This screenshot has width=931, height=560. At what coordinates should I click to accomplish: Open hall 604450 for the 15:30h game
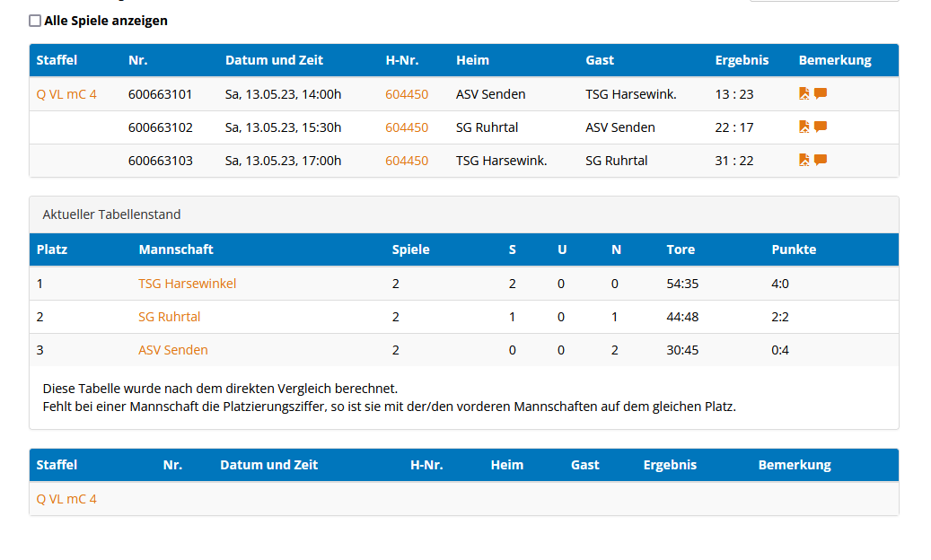[407, 127]
